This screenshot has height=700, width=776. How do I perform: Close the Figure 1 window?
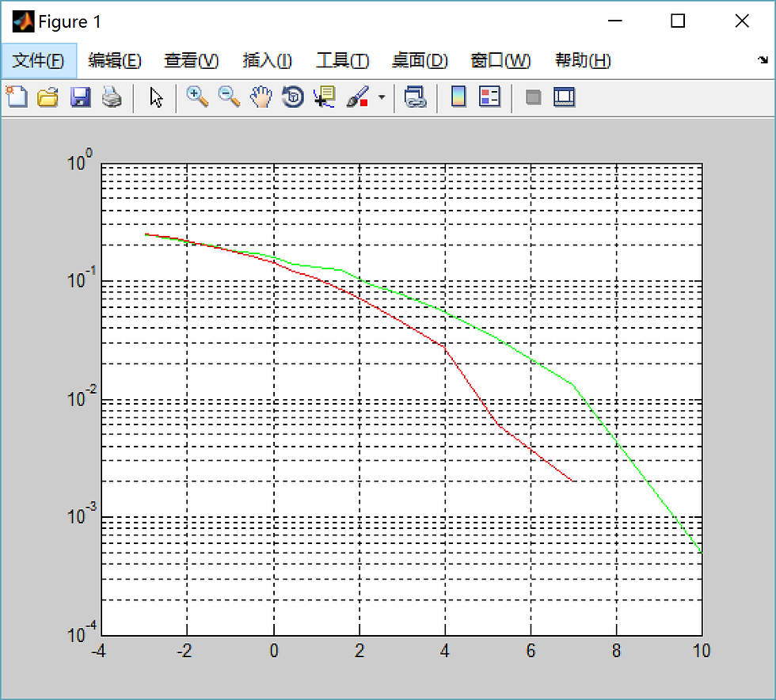coord(742,21)
